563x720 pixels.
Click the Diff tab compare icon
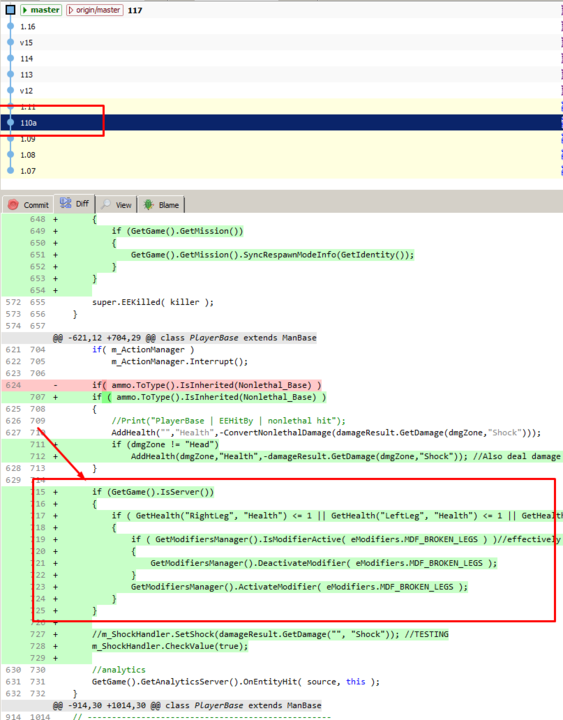66,203
